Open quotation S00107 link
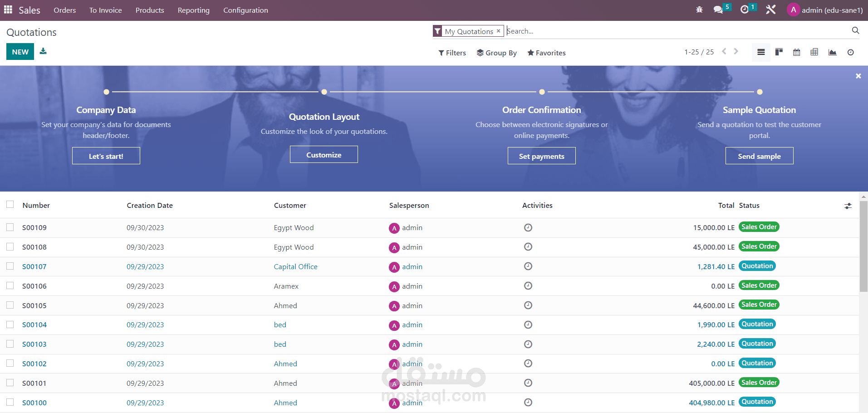This screenshot has width=868, height=413. [x=34, y=266]
